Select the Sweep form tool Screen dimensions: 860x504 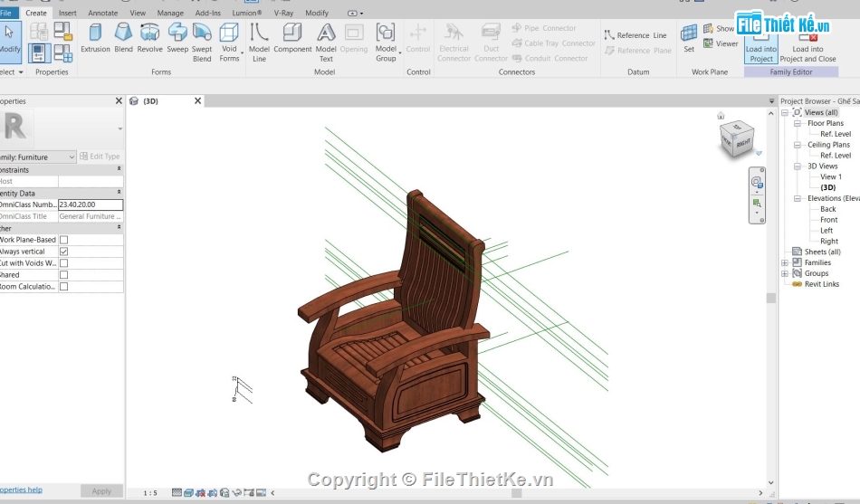pyautogui.click(x=177, y=38)
